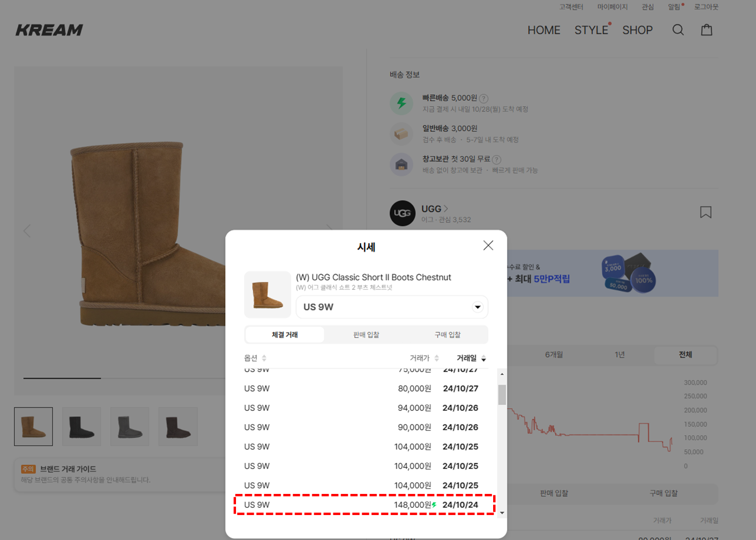Go to STYLE in navigation
The width and height of the screenshot is (756, 540).
click(x=591, y=30)
